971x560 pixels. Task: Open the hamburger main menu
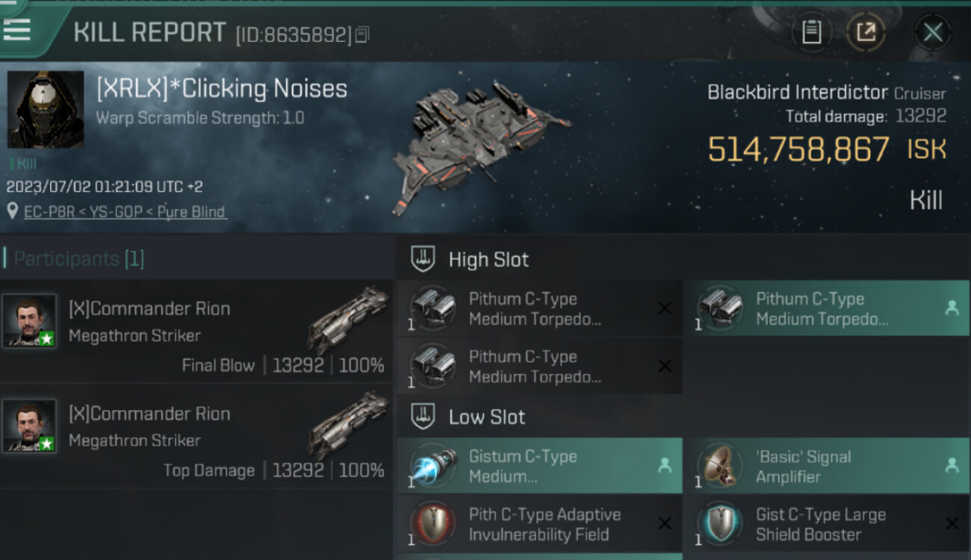pyautogui.click(x=18, y=28)
